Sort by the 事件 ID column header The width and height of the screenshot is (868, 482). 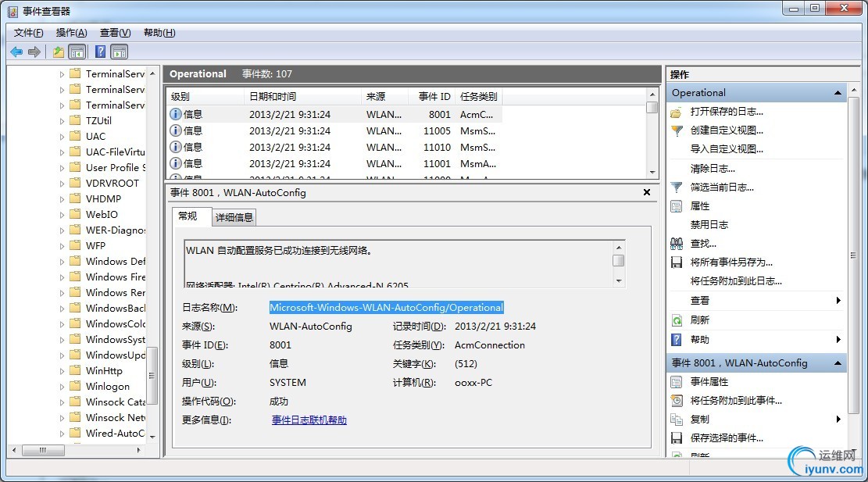[x=432, y=96]
